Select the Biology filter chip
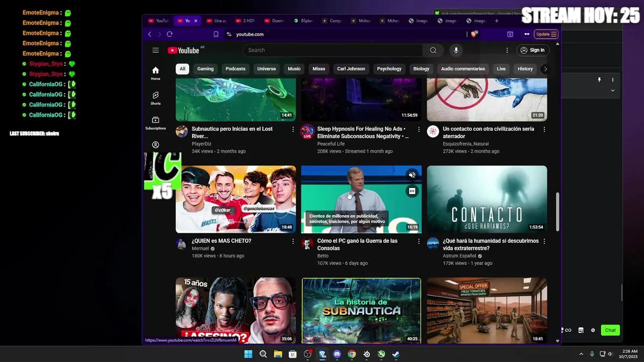This screenshot has width=644, height=362. (422, 69)
